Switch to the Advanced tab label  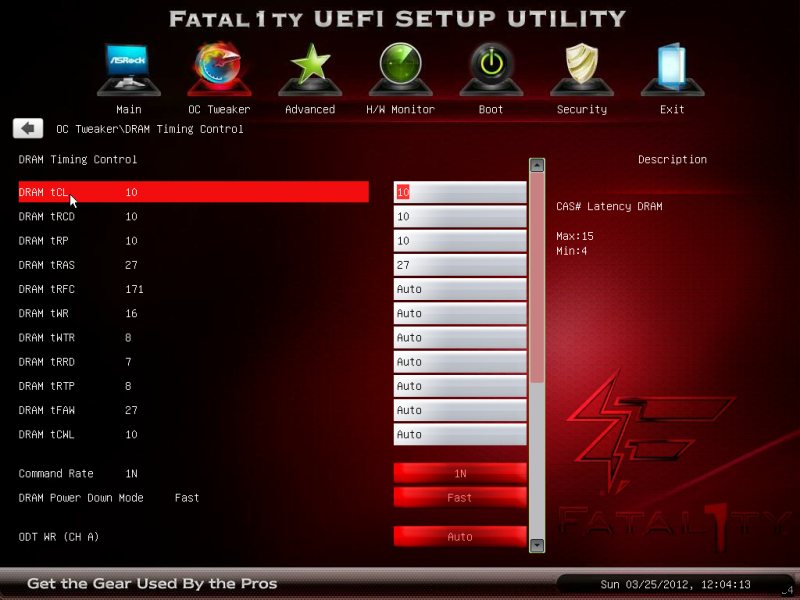(x=310, y=109)
